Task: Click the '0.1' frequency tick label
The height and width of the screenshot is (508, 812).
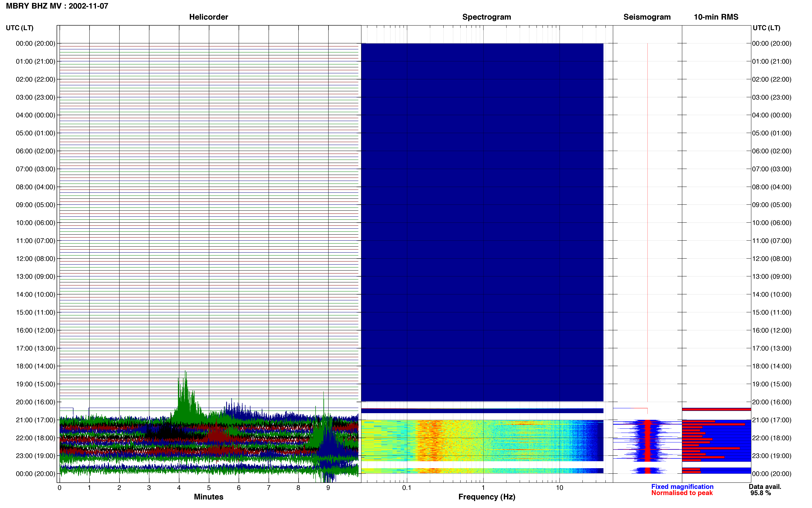Action: [x=407, y=488]
